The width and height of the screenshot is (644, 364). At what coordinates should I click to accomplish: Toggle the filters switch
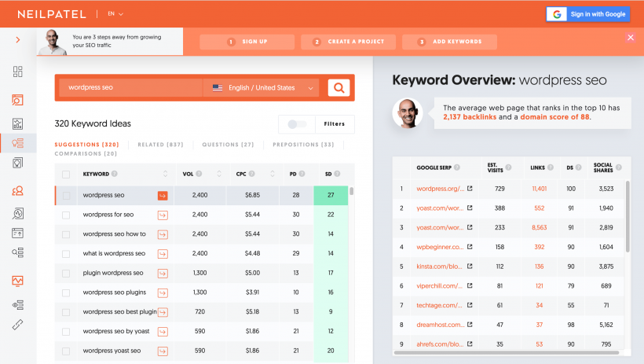(x=297, y=123)
